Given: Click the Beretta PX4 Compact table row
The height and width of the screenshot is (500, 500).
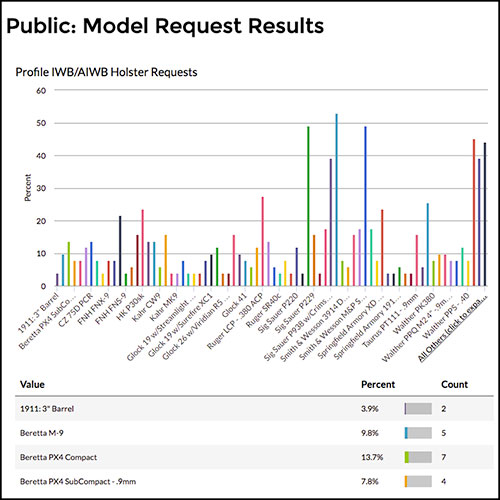Looking at the screenshot, I should (x=254, y=457).
